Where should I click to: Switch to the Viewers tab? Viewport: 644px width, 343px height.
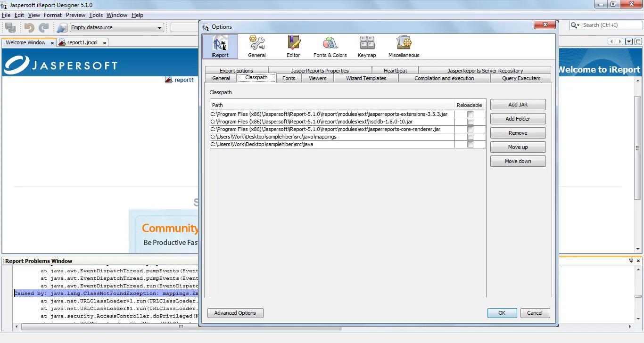coord(318,78)
